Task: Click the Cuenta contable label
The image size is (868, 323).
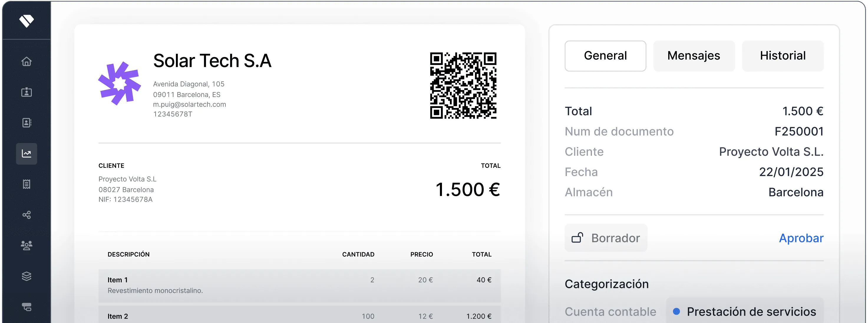Action: click(610, 311)
